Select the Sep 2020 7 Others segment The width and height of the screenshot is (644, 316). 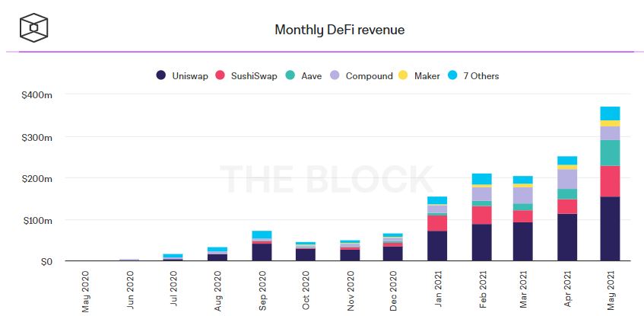click(262, 235)
